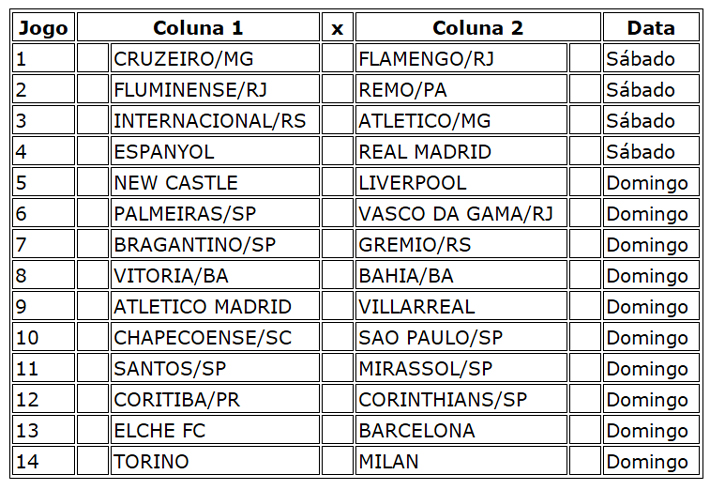
Task: Click the PALMEIRAS/SP team name cell
Action: [x=215, y=212]
